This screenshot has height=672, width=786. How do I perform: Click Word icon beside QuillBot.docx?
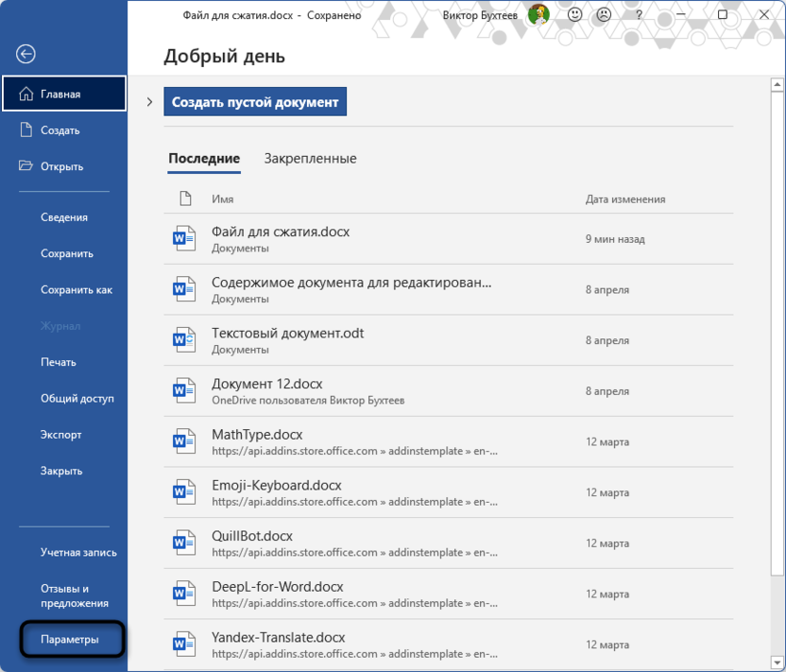point(183,543)
